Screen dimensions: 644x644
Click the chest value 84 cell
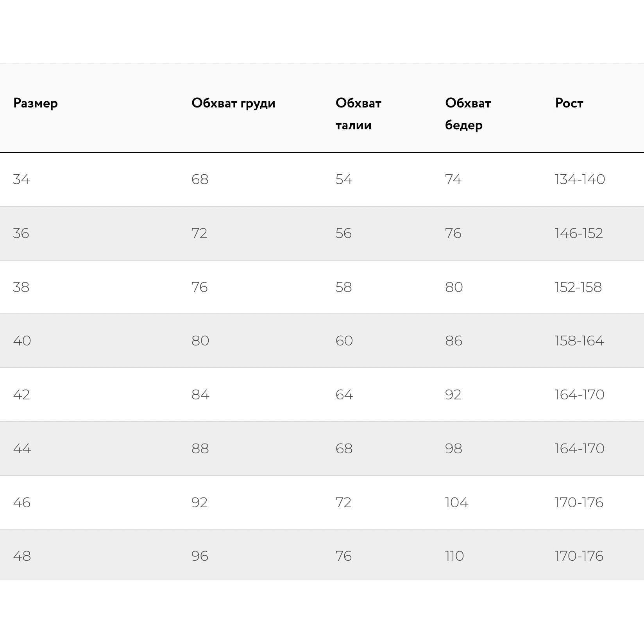(x=200, y=395)
